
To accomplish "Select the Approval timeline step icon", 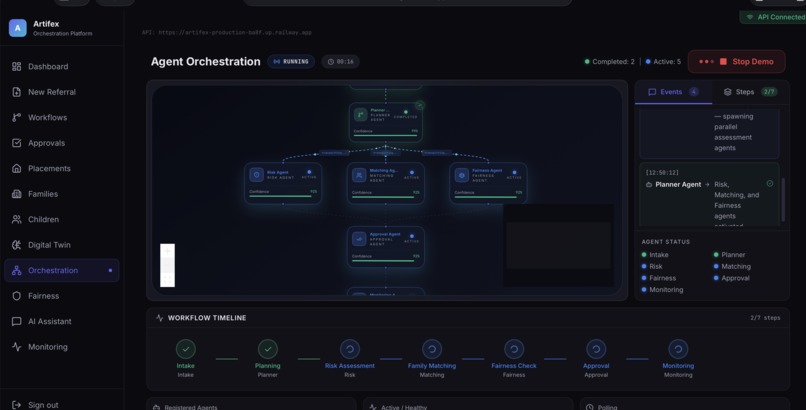I will tap(596, 349).
